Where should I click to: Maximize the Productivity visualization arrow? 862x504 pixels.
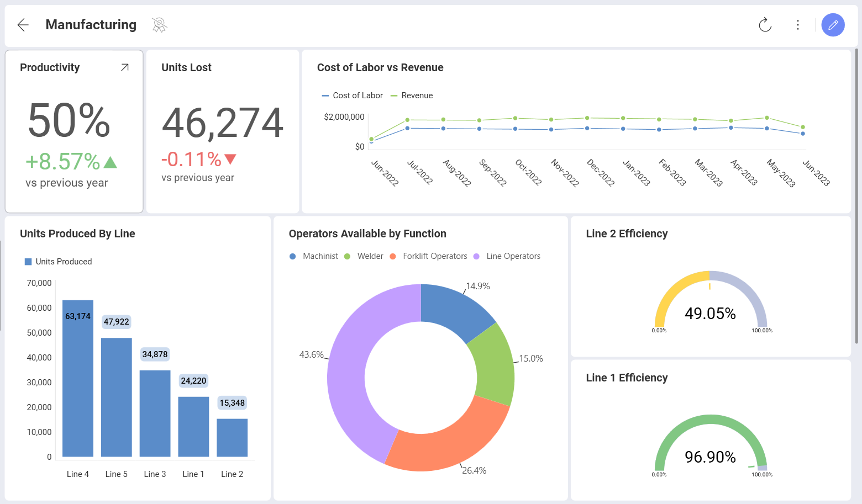(x=125, y=67)
